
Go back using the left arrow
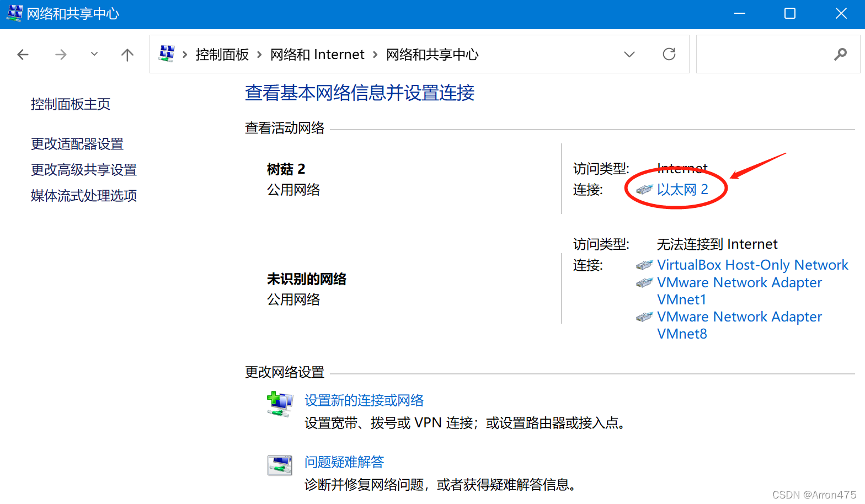[x=23, y=55]
